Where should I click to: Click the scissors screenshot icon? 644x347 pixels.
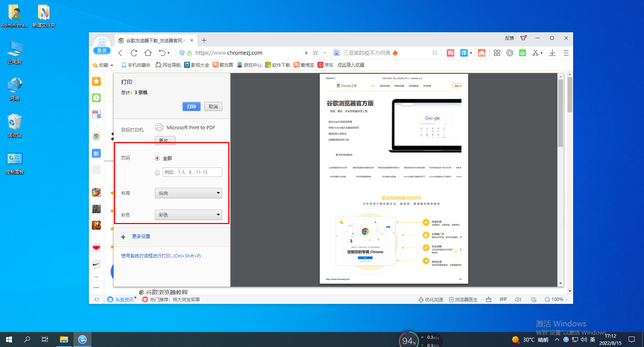click(535, 53)
